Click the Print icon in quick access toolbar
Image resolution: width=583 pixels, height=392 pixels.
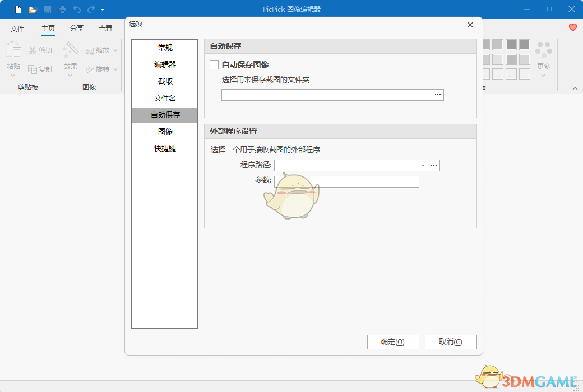pos(62,9)
